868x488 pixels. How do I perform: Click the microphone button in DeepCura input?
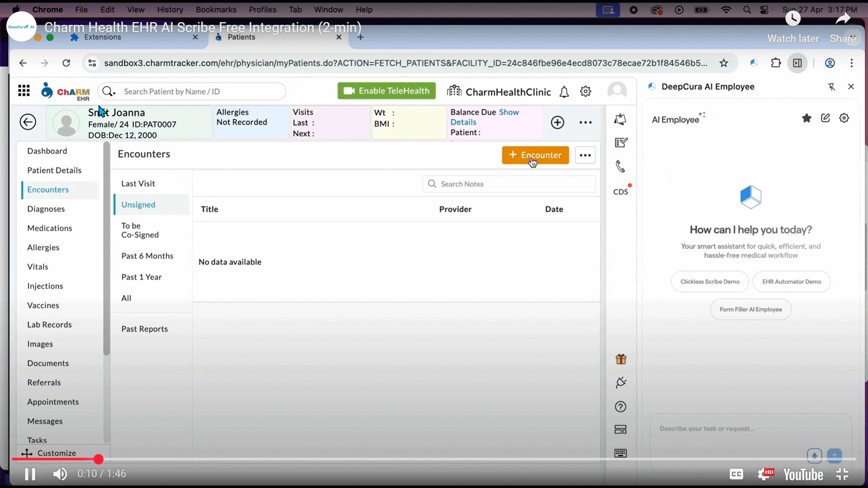click(814, 455)
